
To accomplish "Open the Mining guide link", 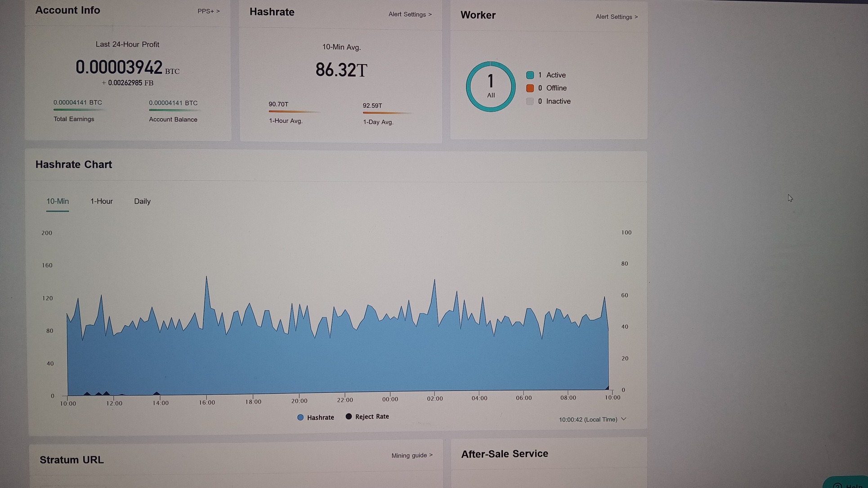I will coord(412,455).
